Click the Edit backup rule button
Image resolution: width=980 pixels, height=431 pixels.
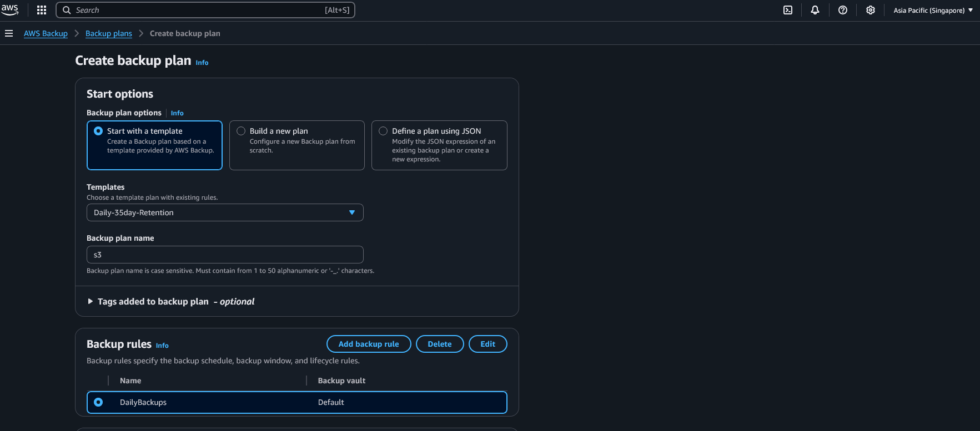coord(488,344)
